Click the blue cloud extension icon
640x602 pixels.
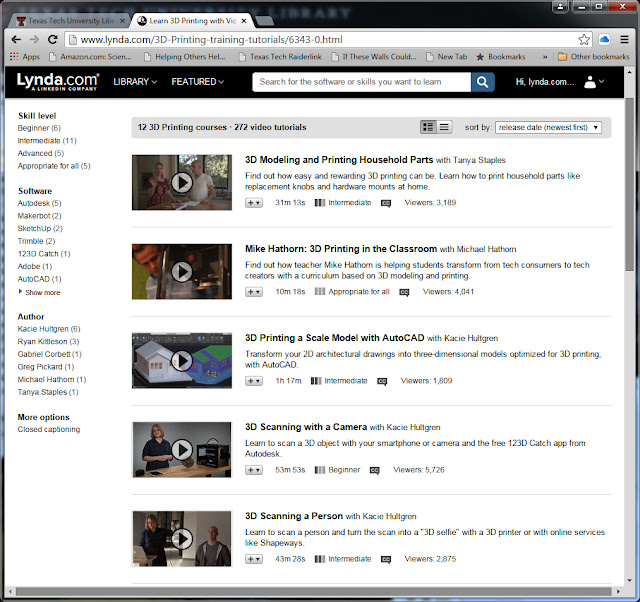604,40
